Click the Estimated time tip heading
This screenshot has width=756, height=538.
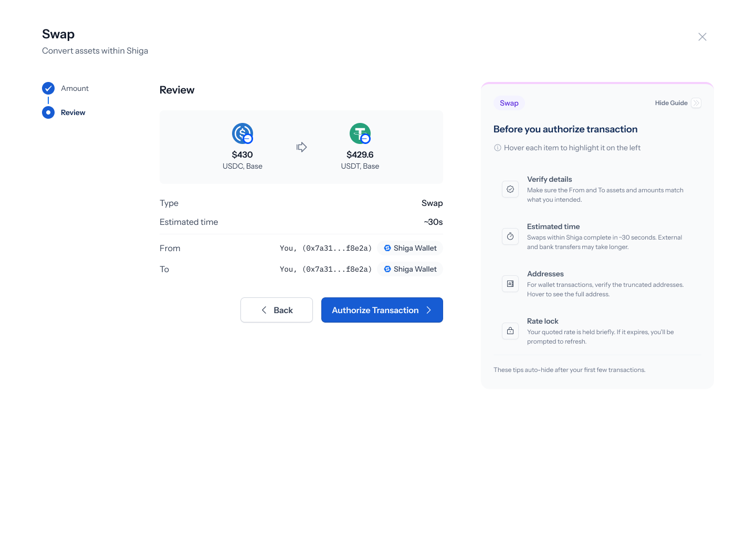tap(553, 226)
